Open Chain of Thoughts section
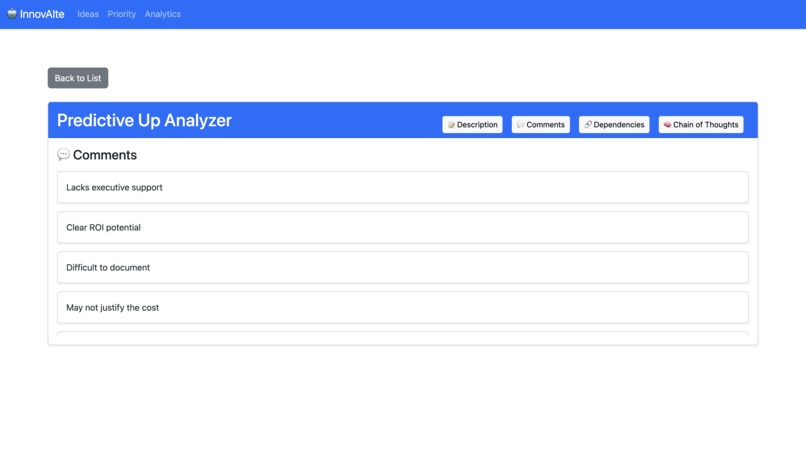Image resolution: width=806 pixels, height=455 pixels. (x=701, y=124)
